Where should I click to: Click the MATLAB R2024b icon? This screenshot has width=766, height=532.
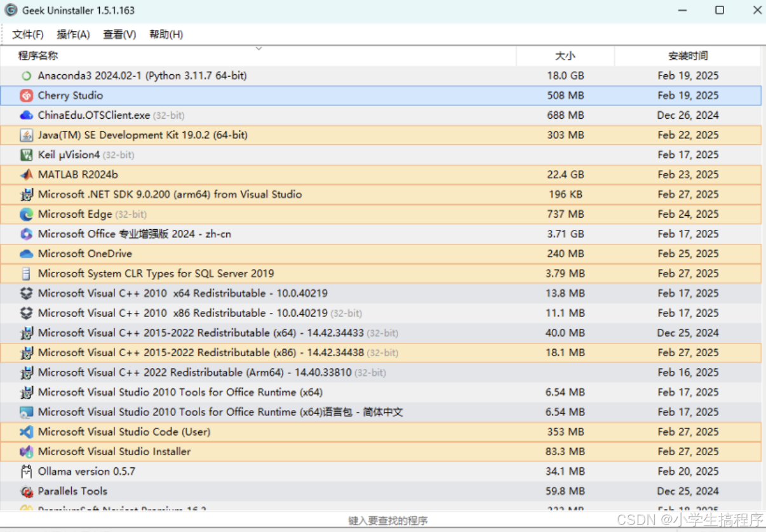coord(26,175)
